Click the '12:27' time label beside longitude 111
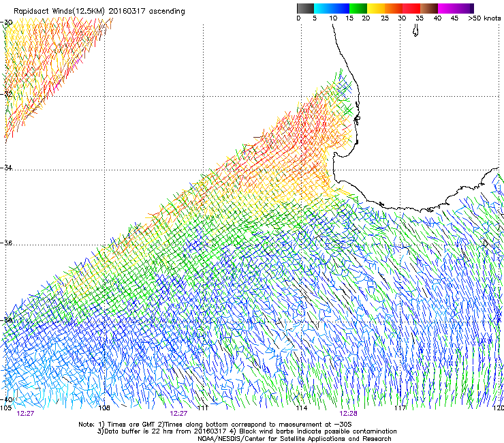 [x=178, y=414]
